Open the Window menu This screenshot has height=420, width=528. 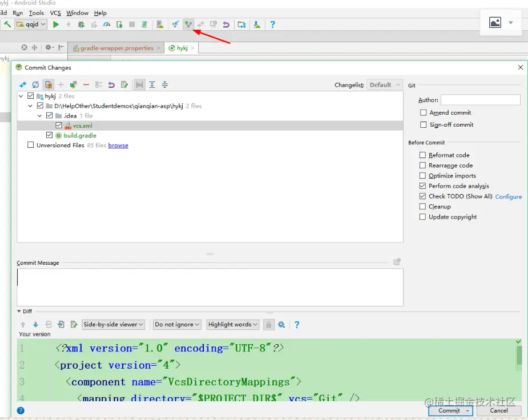click(77, 13)
